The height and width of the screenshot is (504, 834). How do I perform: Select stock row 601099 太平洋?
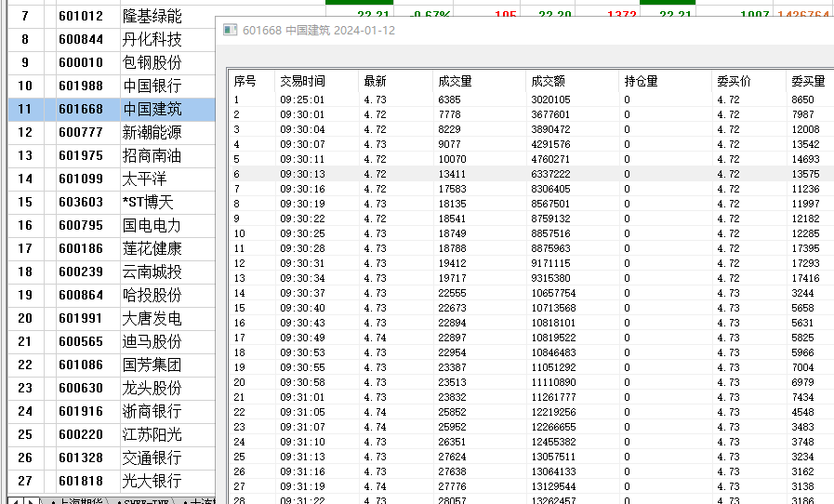112,179
